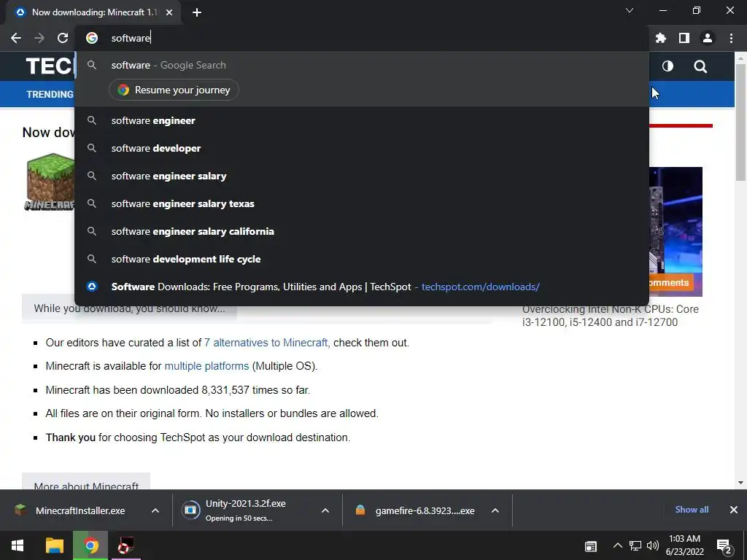Click the Overclocking Intel Non-K CPUs article title

point(611,316)
